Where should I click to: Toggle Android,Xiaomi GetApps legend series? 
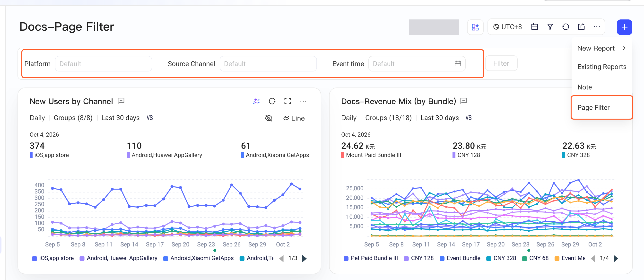[198, 258]
